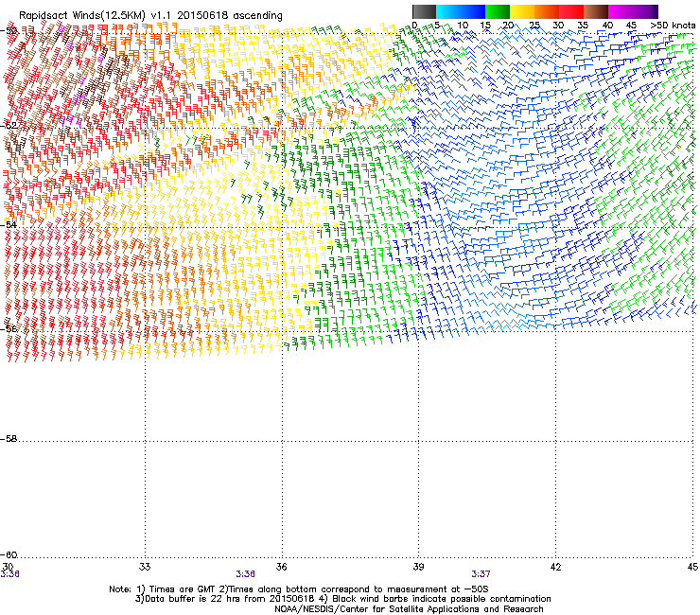The image size is (700, 615).
Task: Click the longitude label '30'
Action: 8,567
